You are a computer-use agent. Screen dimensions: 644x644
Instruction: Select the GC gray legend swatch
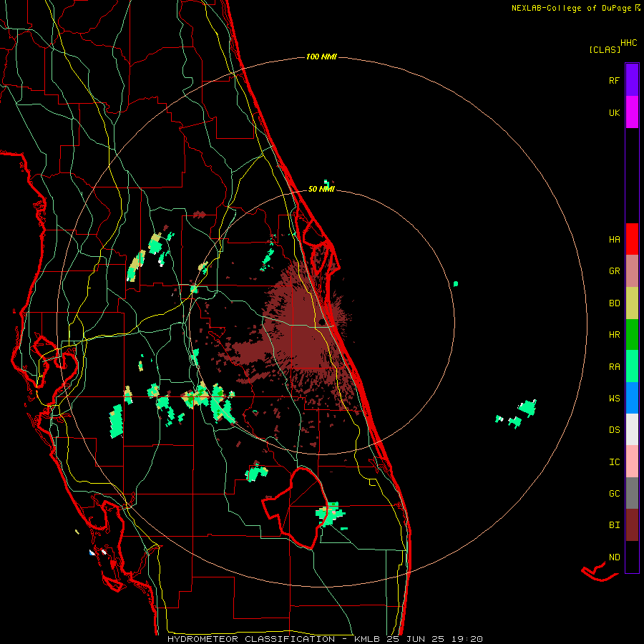coord(632,493)
